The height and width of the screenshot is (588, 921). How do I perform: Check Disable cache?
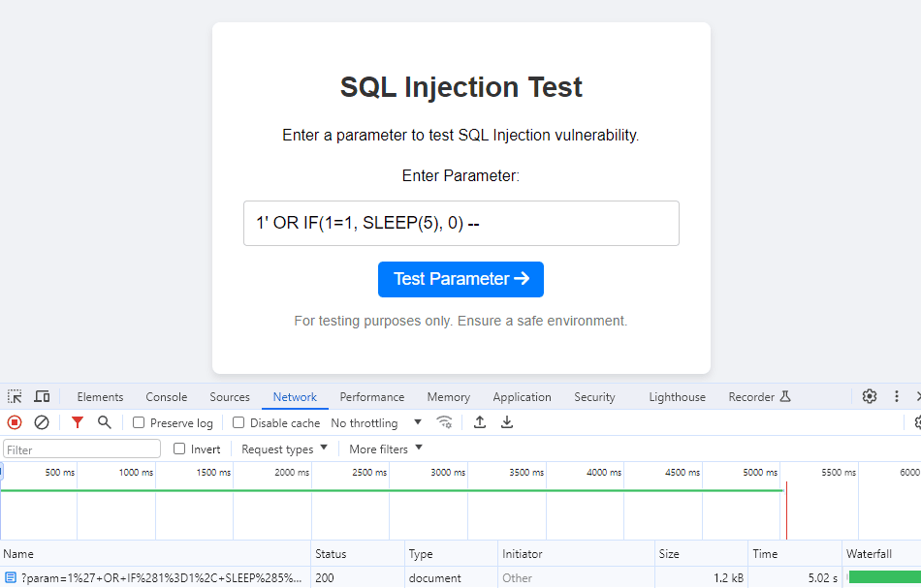point(238,422)
